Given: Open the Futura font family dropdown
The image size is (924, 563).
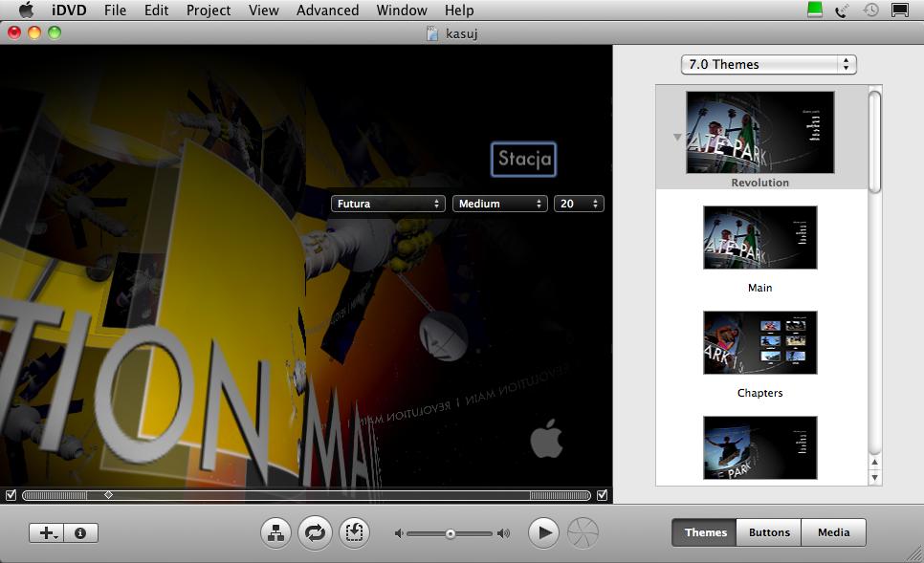Looking at the screenshot, I should [x=387, y=204].
